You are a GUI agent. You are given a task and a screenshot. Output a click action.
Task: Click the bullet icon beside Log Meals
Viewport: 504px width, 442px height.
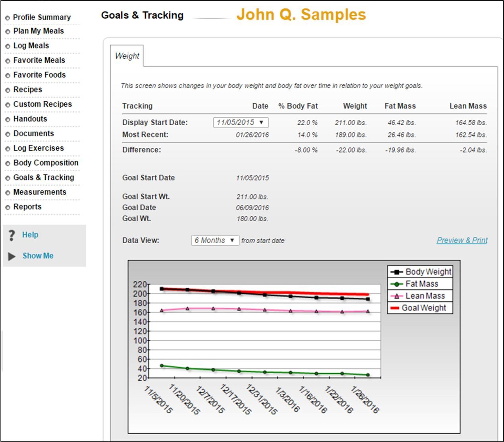coord(8,46)
